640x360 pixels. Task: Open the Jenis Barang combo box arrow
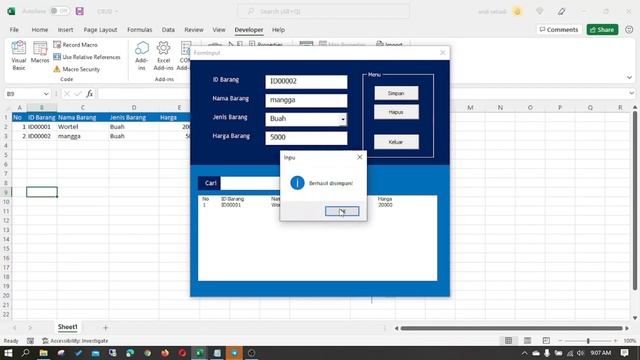coord(343,119)
